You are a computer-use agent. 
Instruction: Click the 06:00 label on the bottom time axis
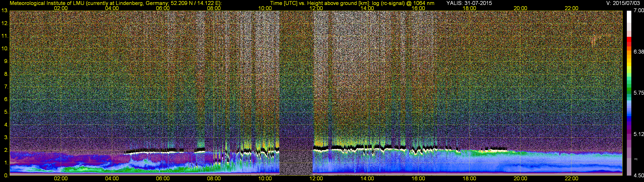(163, 179)
